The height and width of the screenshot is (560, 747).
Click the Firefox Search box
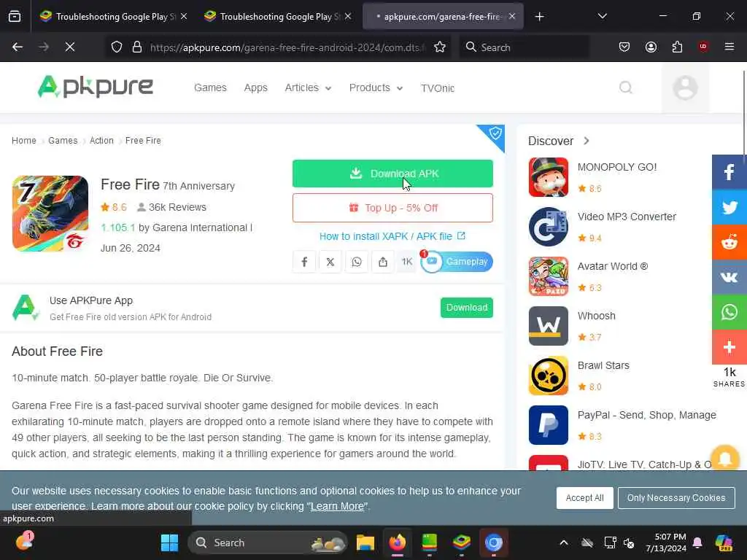(524, 47)
